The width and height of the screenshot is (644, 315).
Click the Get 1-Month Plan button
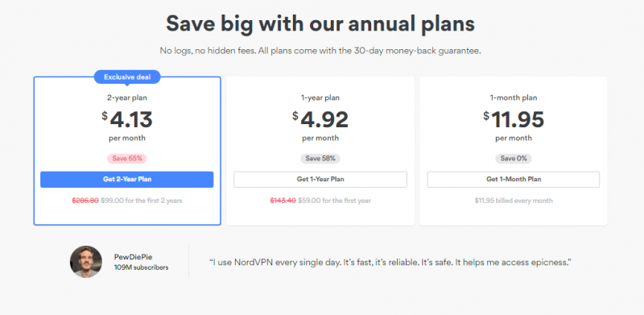coord(514,180)
